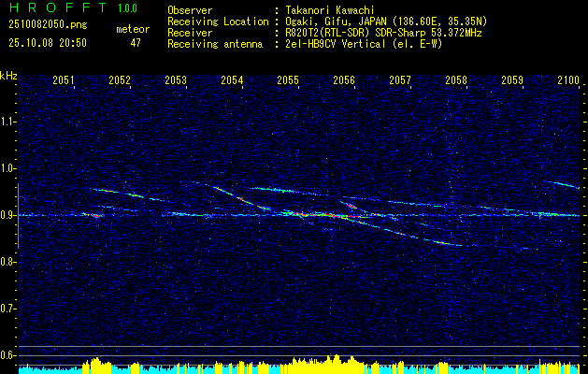Click the 1.1 frequency axis label
The image size is (588, 374).
[x=7, y=122]
